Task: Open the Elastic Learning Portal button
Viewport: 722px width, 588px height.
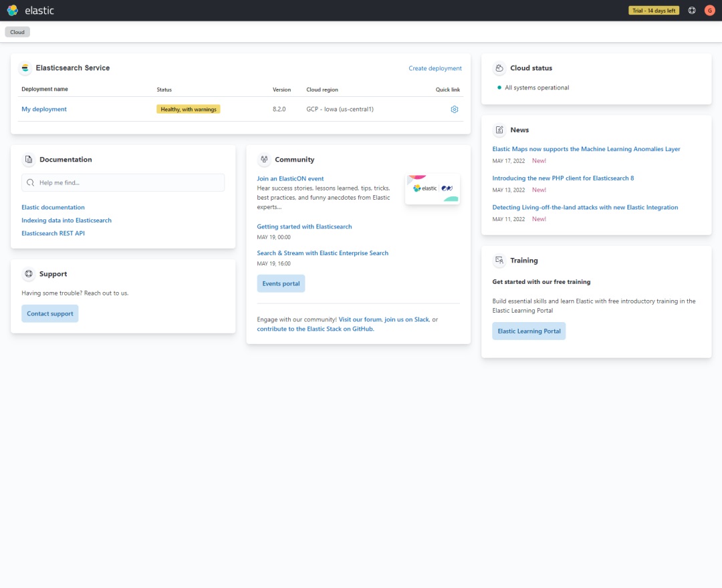Action: point(529,331)
